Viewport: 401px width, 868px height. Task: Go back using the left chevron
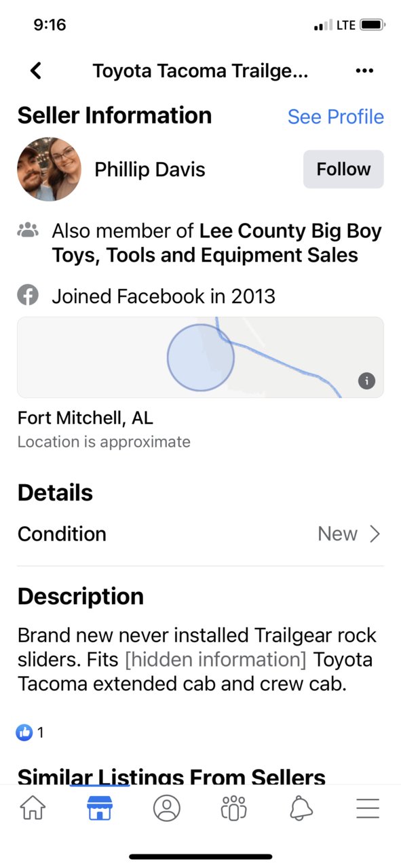pyautogui.click(x=36, y=71)
